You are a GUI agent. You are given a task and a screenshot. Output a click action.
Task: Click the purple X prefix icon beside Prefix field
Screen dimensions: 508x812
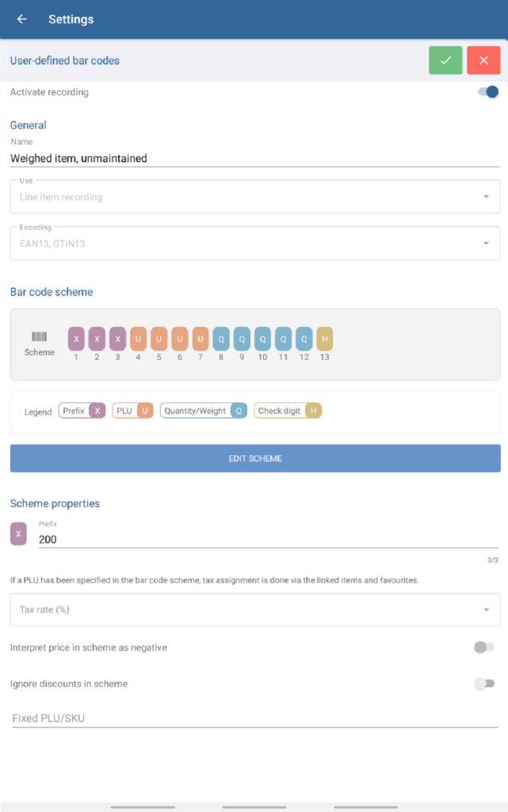pyautogui.click(x=18, y=534)
